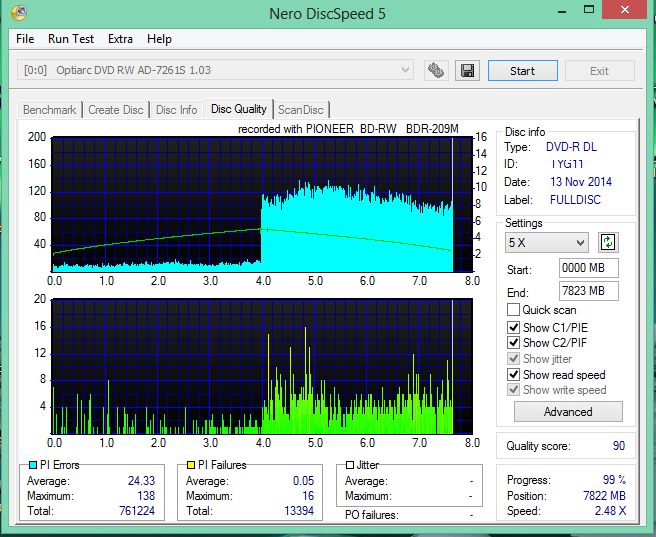
Task: Open the Help menu
Action: [x=159, y=39]
